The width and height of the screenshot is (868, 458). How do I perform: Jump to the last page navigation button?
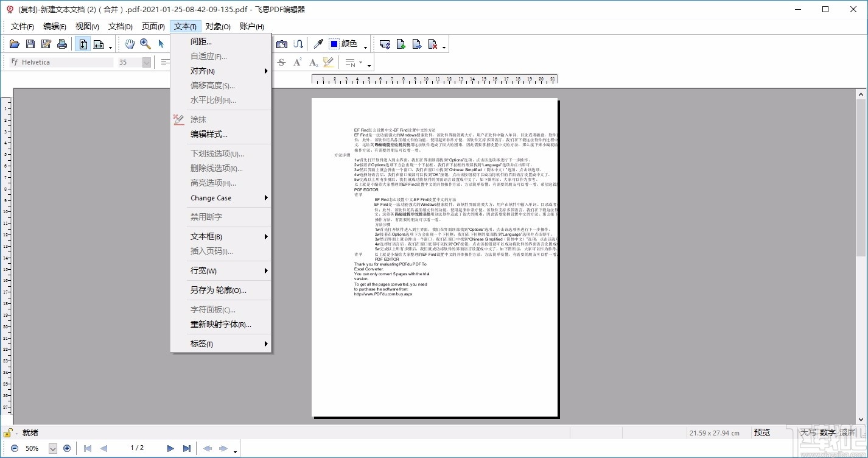pos(187,449)
